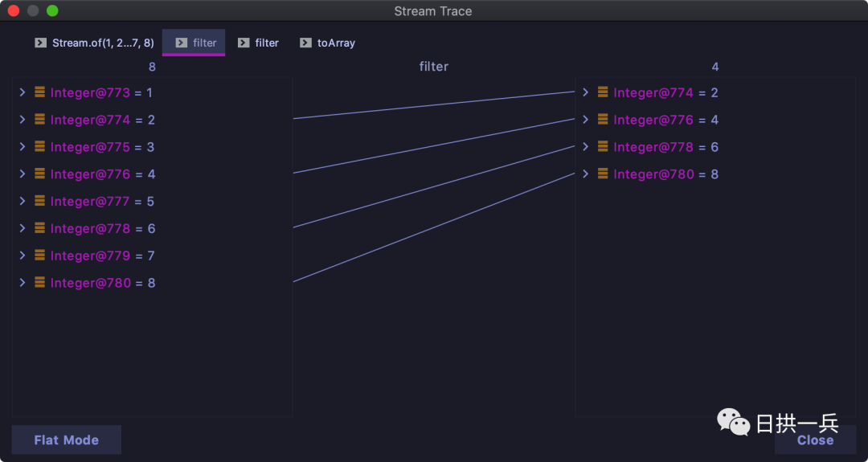Viewport: 868px width, 462px height.
Task: Expand Integer@780 = 8 in the left list
Action: click(x=23, y=282)
